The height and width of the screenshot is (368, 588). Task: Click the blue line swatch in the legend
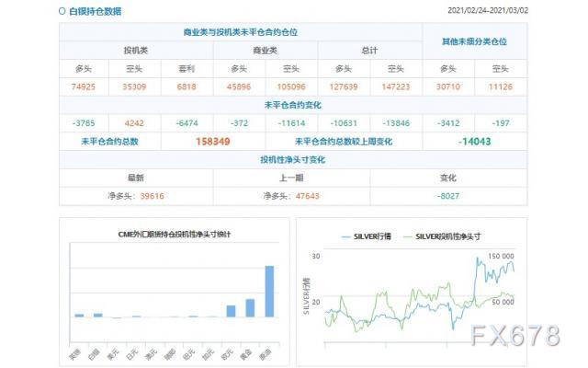click(345, 237)
